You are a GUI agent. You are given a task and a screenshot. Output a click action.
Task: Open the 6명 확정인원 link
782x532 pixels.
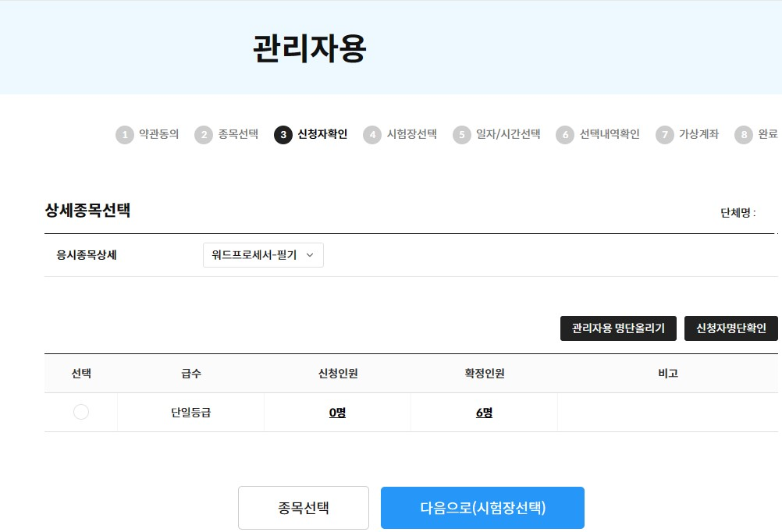tap(484, 413)
